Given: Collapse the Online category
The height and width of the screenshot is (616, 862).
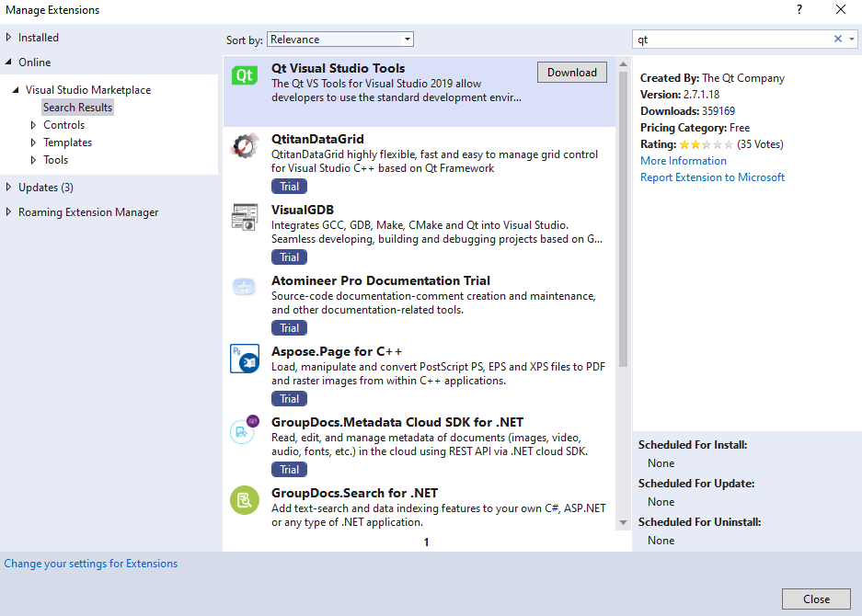Looking at the screenshot, I should point(8,63).
